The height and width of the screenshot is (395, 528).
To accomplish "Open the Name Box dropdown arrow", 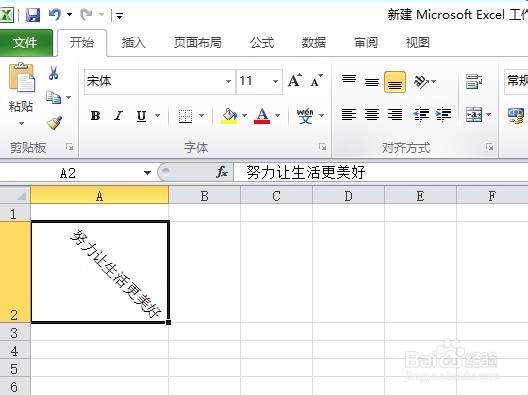I will (147, 173).
